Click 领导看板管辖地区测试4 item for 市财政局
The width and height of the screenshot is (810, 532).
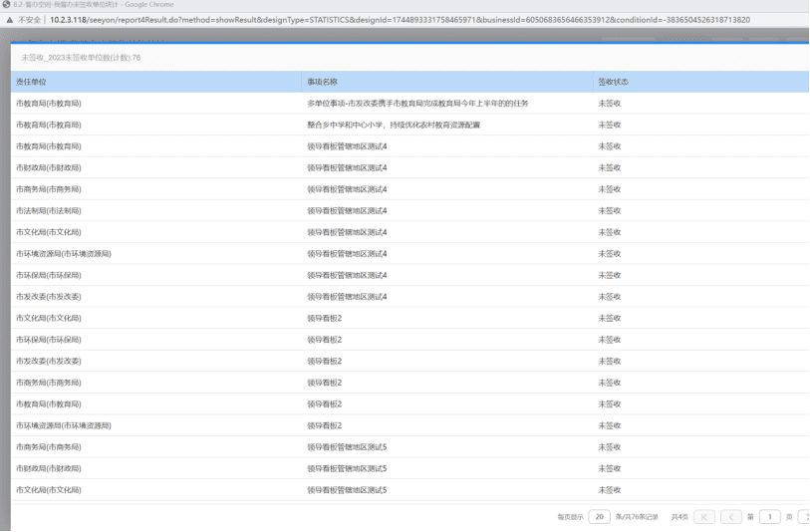point(347,167)
